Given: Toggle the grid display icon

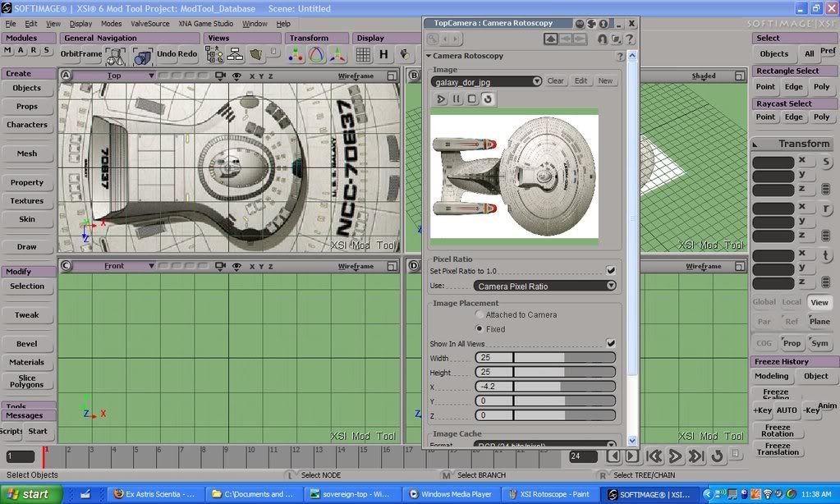Looking at the screenshot, I should (363, 55).
